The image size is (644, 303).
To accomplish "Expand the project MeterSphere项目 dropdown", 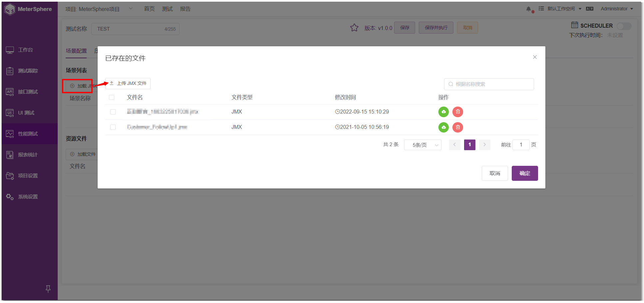I will tap(131, 9).
